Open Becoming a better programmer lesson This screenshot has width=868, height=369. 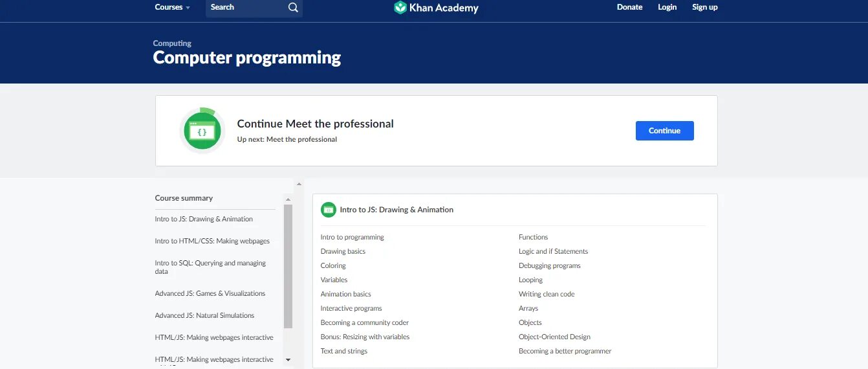coord(565,351)
